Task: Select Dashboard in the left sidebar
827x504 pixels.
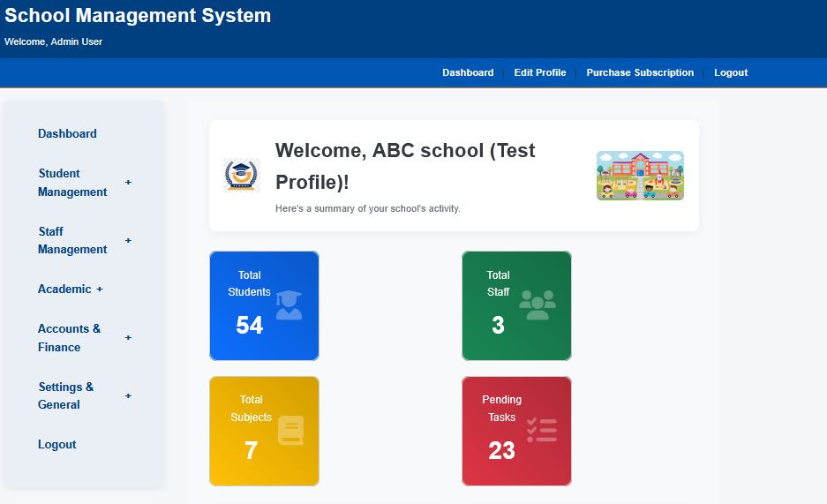Action: pyautogui.click(x=67, y=134)
